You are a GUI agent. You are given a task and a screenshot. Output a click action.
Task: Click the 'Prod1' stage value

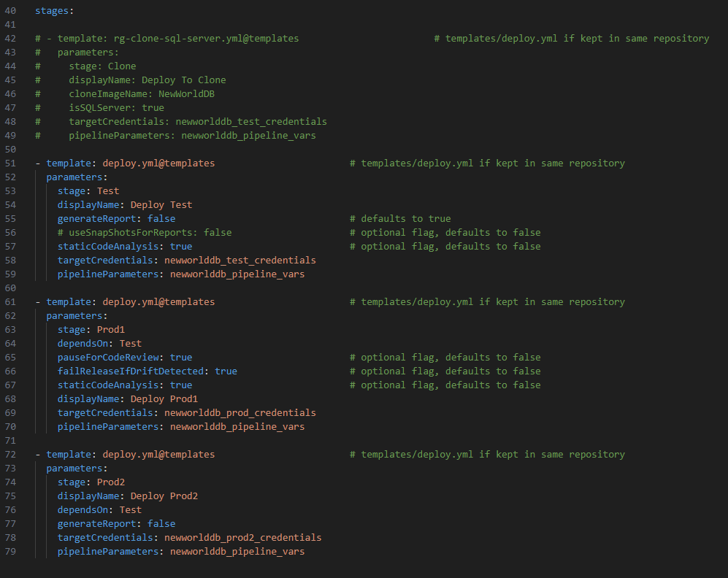[x=110, y=330]
